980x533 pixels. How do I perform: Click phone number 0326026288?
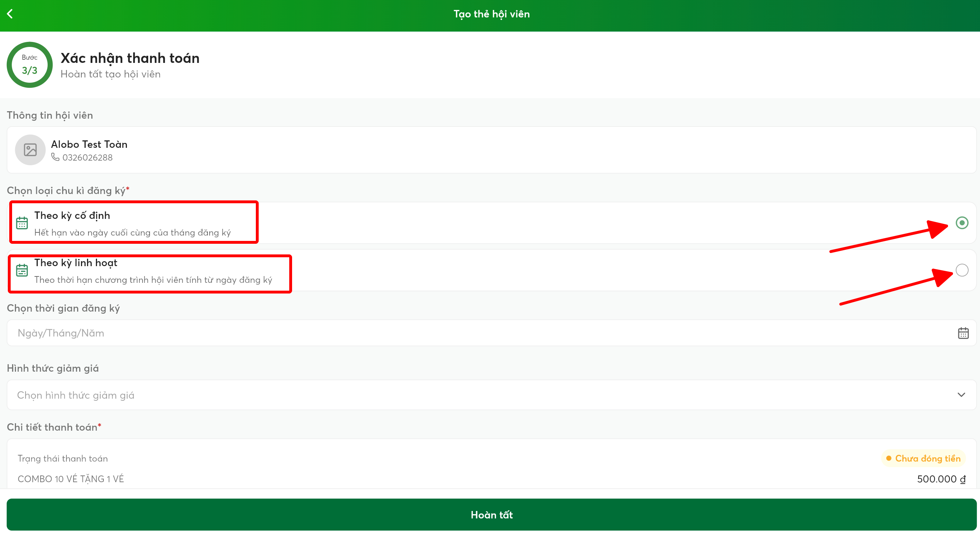click(x=87, y=157)
